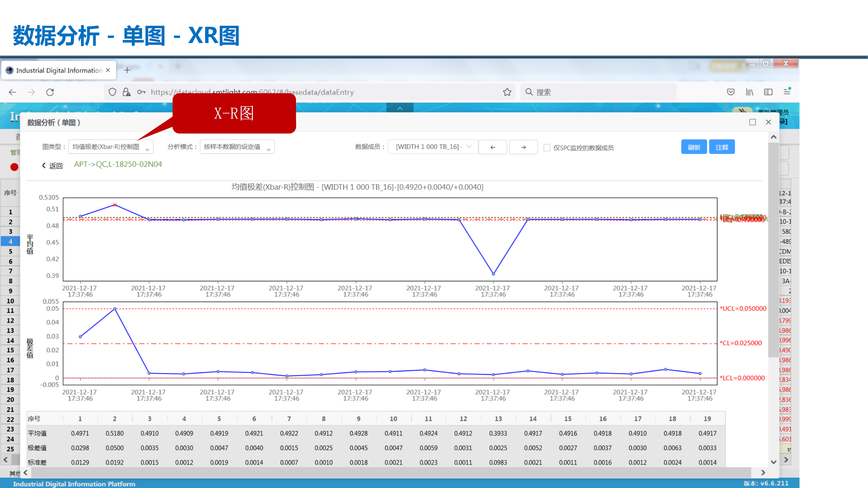Click the bookmark star icon
The height and width of the screenshot is (488, 868).
point(507,92)
